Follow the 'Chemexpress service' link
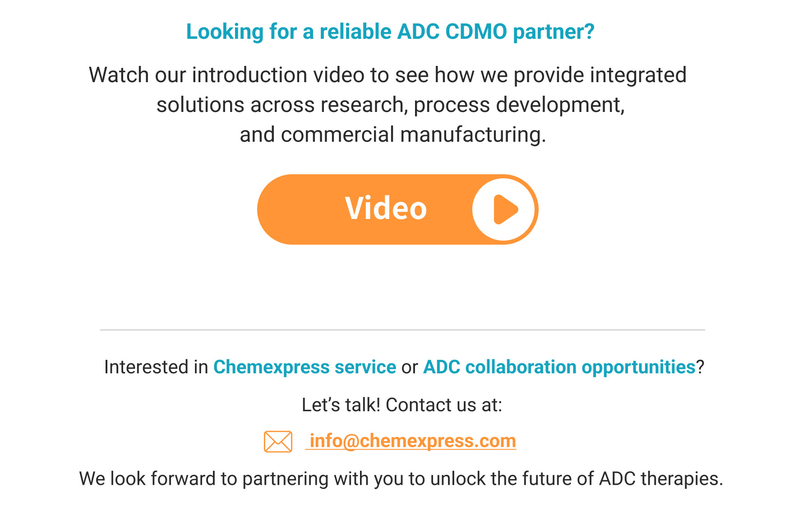This screenshot has height=525, width=812. (x=304, y=367)
